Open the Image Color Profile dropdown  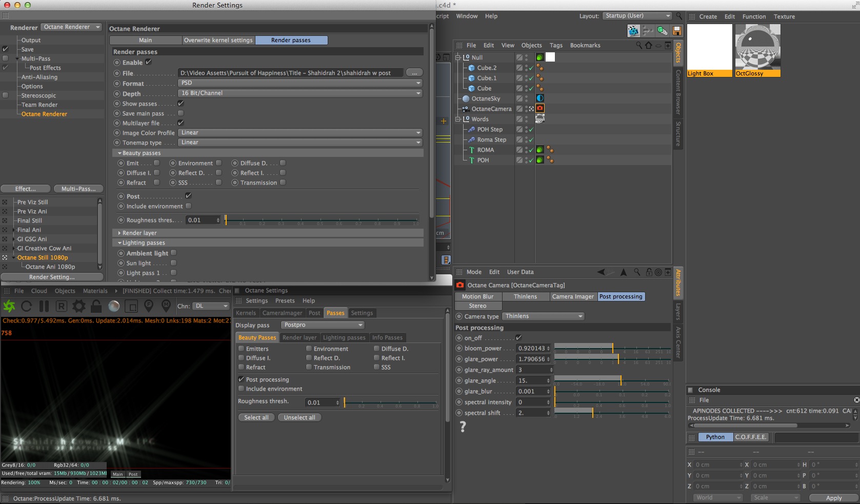[301, 133]
